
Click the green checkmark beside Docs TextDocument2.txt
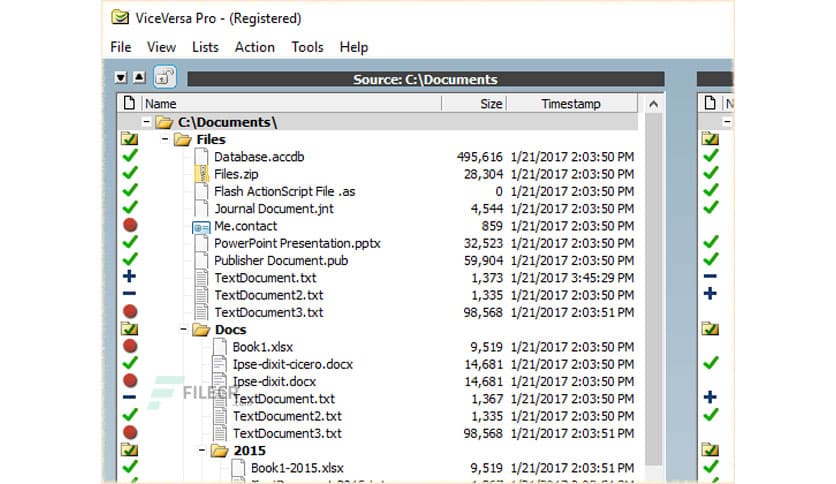pos(130,415)
